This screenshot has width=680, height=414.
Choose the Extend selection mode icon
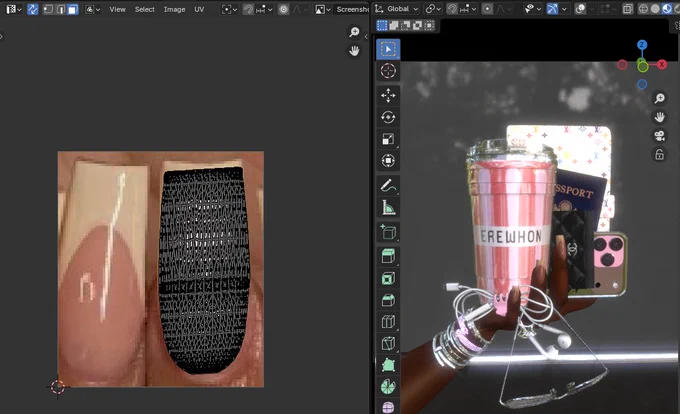(x=394, y=26)
